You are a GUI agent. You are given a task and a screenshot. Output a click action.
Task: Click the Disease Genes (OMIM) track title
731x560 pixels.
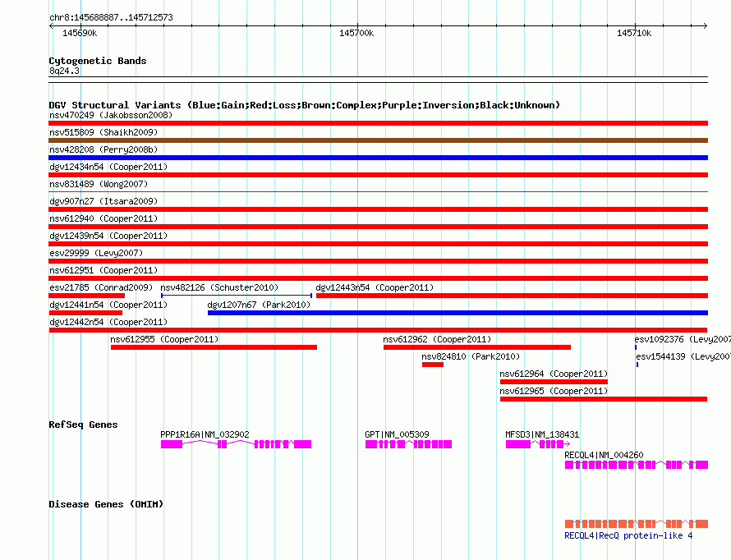point(106,504)
